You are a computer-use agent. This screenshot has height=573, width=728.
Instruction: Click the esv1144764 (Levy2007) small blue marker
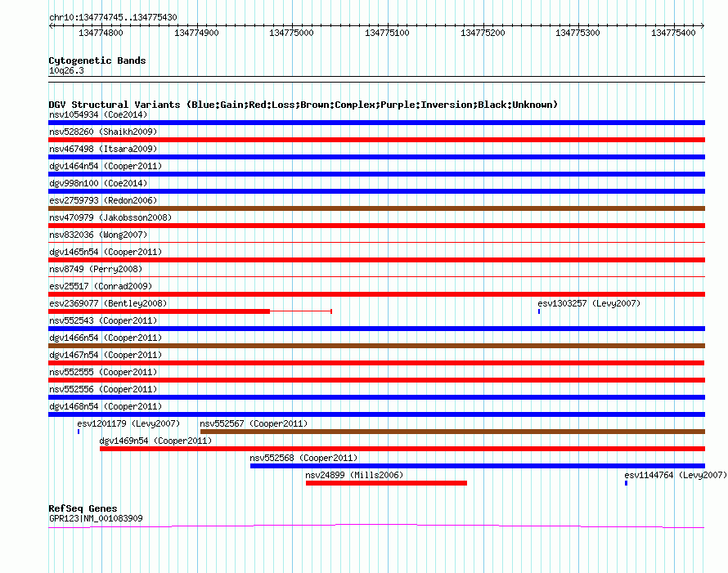click(626, 483)
